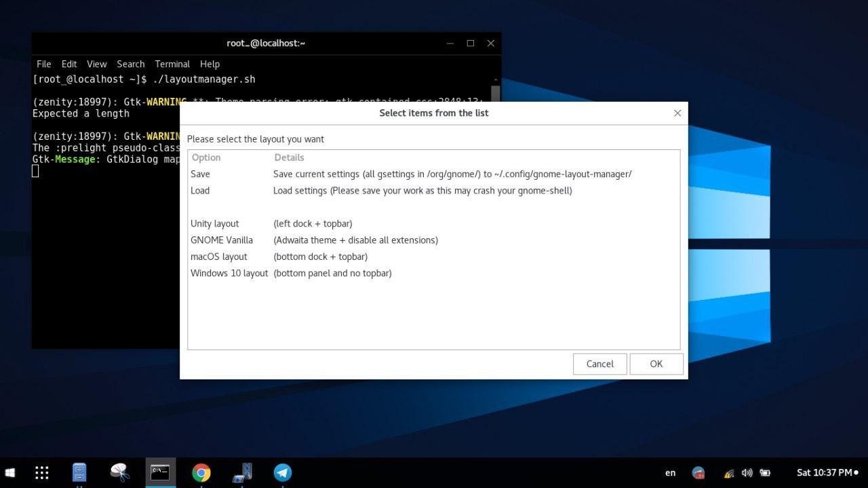Screen dimensions: 868x488
Task: Open the Windows-style start menu icon
Action: point(10,472)
